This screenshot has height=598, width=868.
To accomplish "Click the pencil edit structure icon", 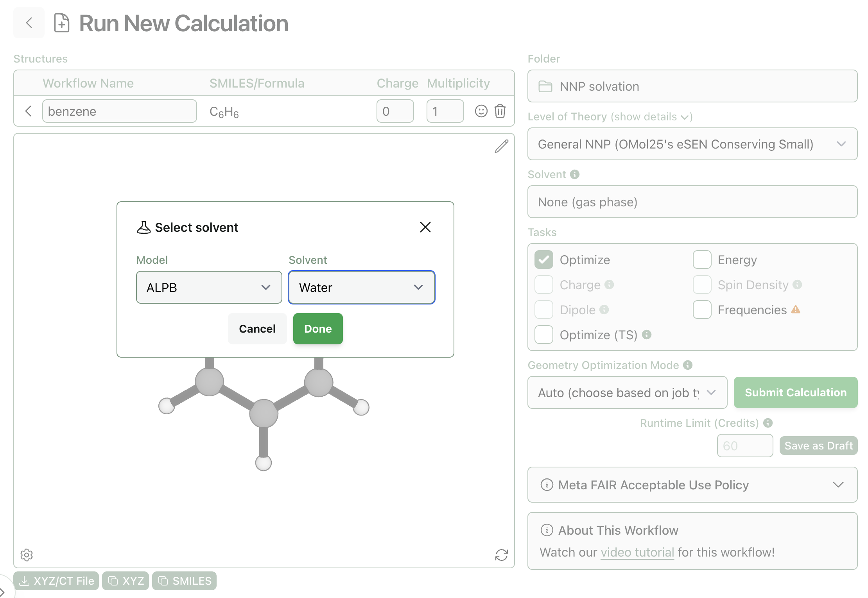I will point(501,146).
